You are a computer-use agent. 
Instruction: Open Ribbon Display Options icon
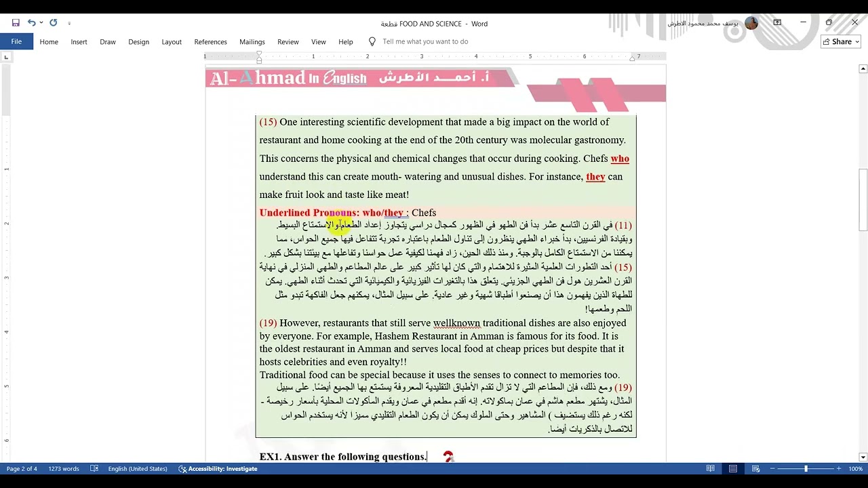coord(777,22)
